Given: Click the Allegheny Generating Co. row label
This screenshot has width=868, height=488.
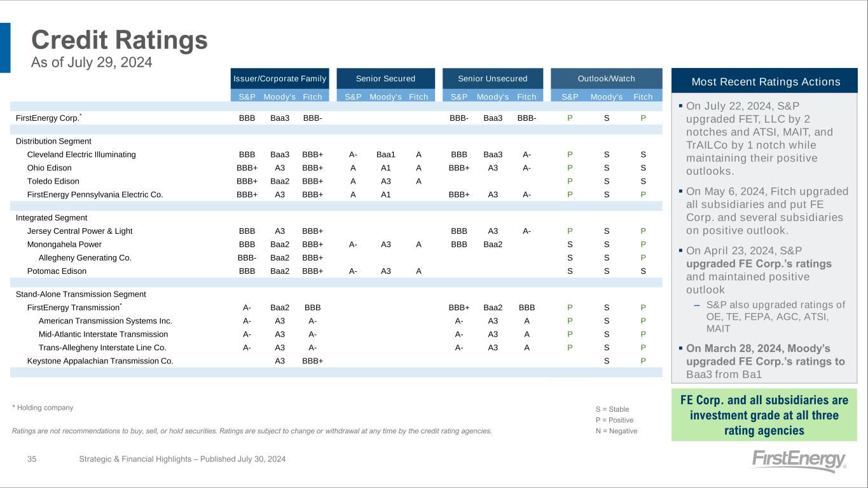Looking at the screenshot, I should click(x=85, y=257).
